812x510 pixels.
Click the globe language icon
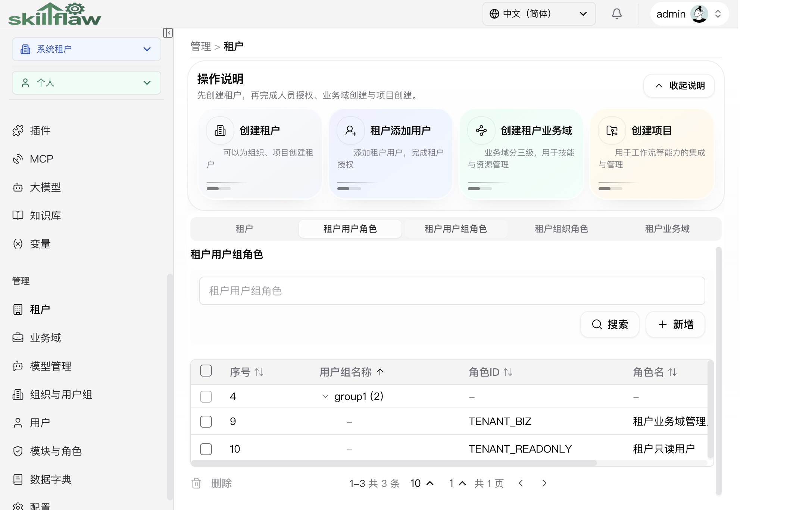click(x=494, y=14)
